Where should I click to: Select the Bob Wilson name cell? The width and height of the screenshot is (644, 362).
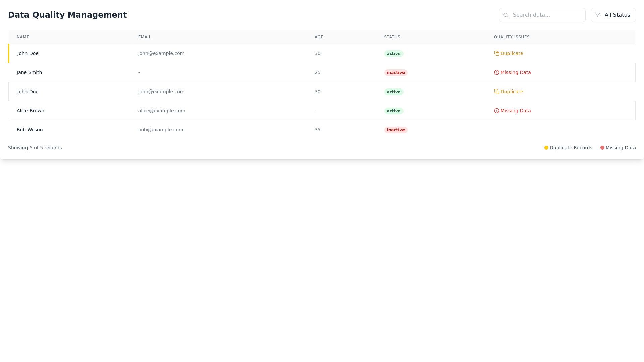pos(30,130)
